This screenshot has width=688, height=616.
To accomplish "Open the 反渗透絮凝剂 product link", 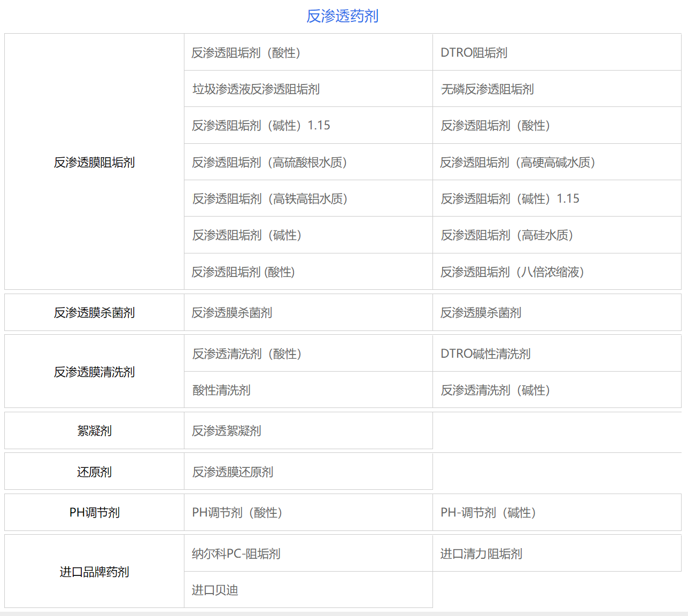I will [x=227, y=431].
